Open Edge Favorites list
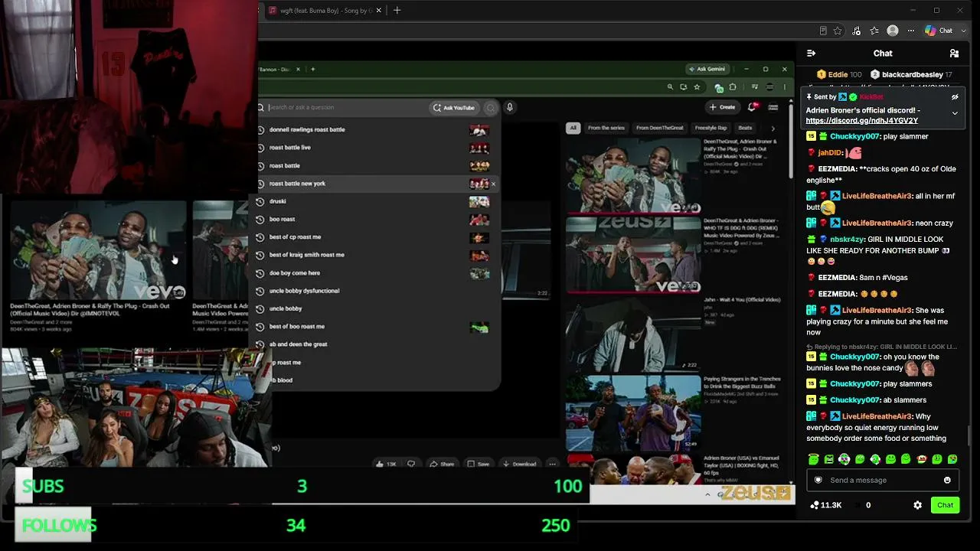 [x=874, y=31]
